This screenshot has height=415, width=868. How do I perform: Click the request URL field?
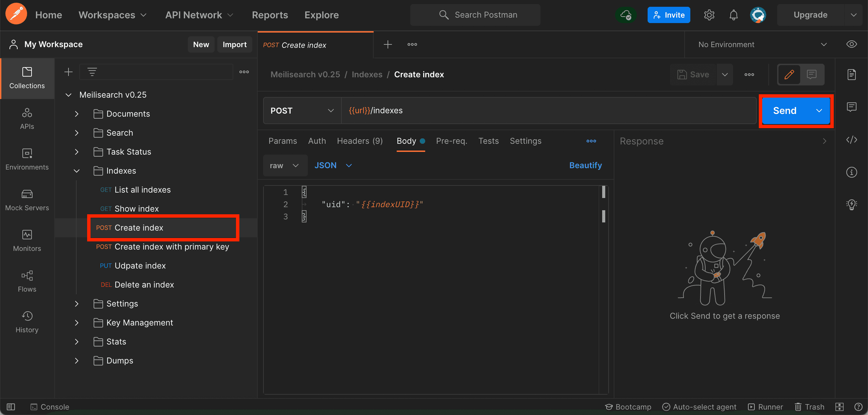pyautogui.click(x=549, y=111)
